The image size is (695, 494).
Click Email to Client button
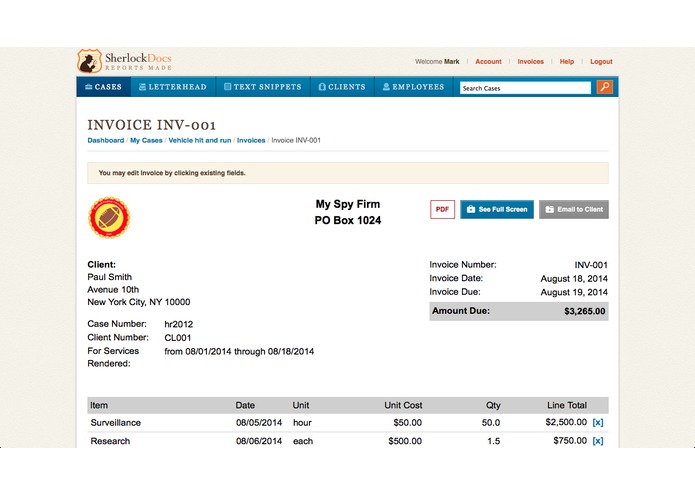pyautogui.click(x=574, y=210)
